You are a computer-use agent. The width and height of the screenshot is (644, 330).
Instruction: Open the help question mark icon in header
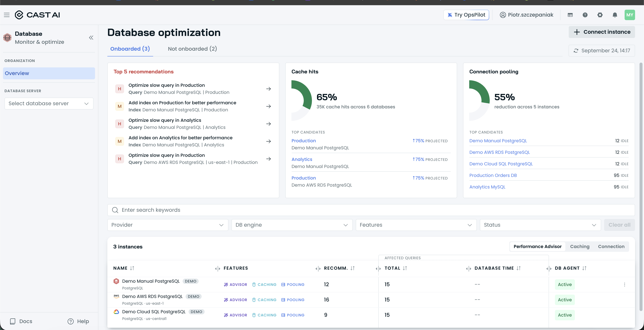click(585, 15)
